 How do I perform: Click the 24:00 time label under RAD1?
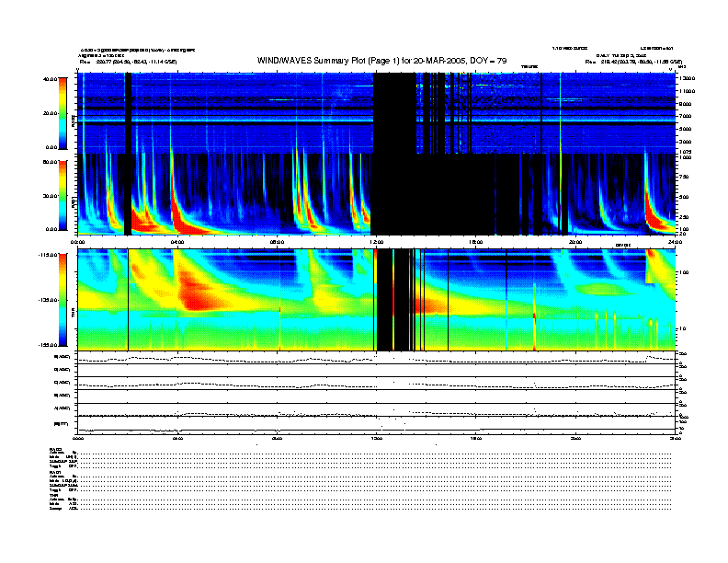[x=676, y=242]
